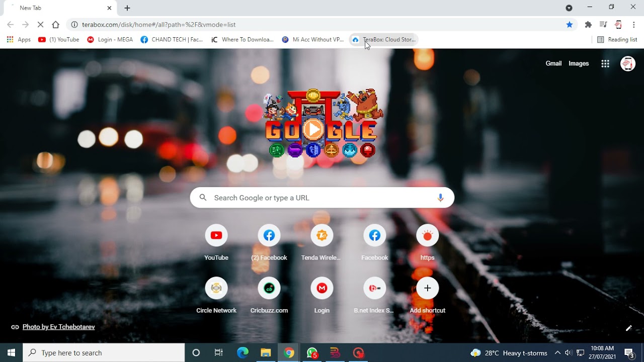Open the Reading list

617,40
